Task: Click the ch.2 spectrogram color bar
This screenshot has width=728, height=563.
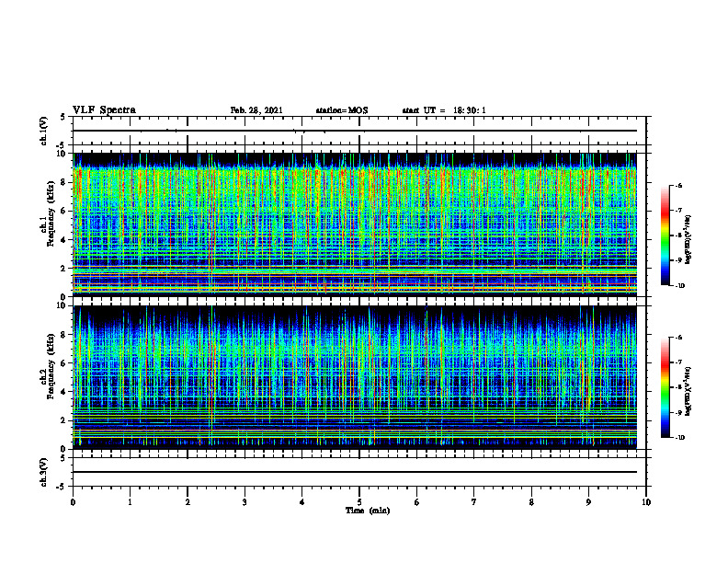Action: point(665,387)
